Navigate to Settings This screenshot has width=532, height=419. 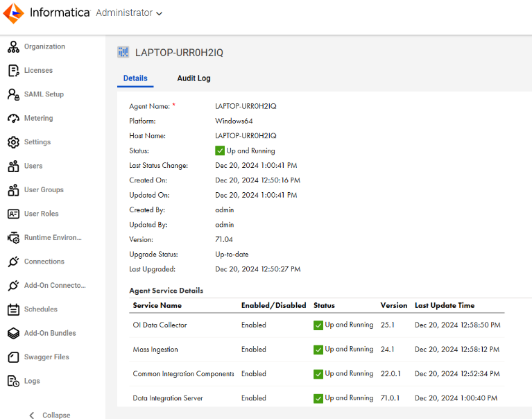37,142
